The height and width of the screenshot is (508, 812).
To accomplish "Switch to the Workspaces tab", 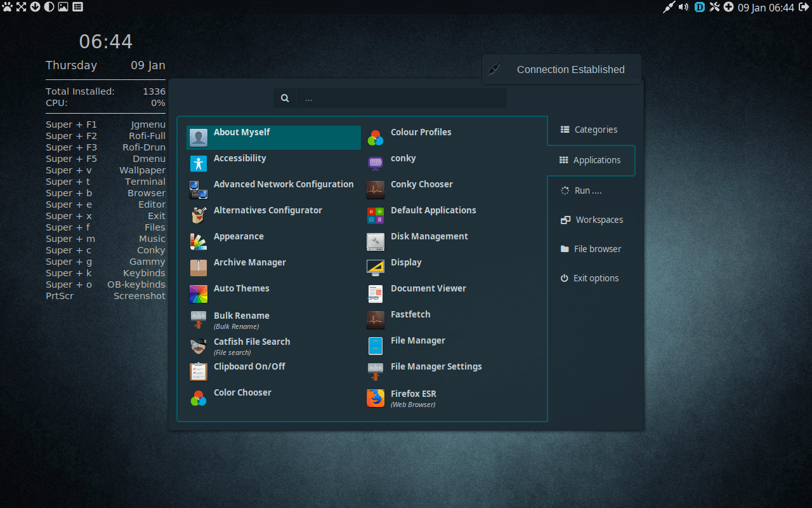I will click(591, 220).
